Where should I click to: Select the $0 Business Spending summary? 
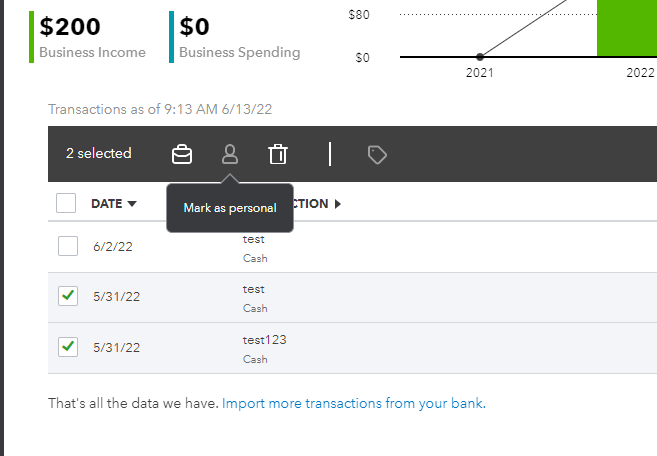(x=239, y=38)
